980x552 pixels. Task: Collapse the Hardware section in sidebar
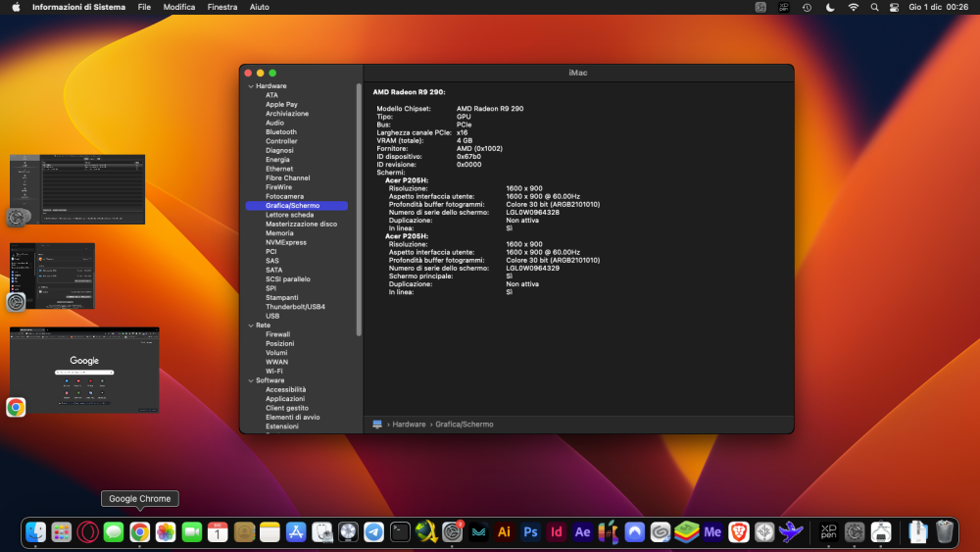point(251,86)
